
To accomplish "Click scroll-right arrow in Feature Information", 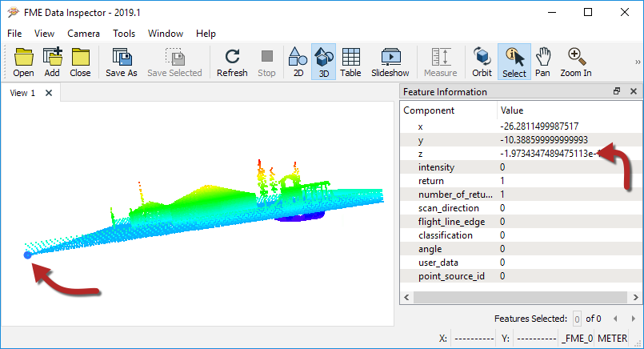I will point(635,297).
